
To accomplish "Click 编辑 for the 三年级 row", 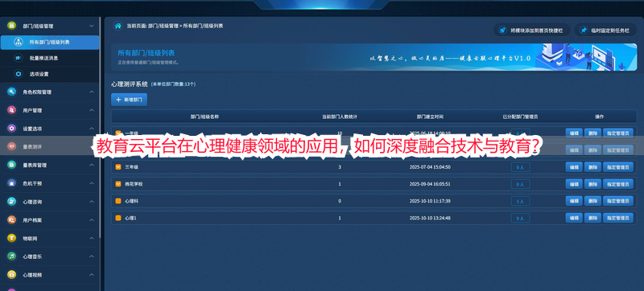I will pos(574,167).
